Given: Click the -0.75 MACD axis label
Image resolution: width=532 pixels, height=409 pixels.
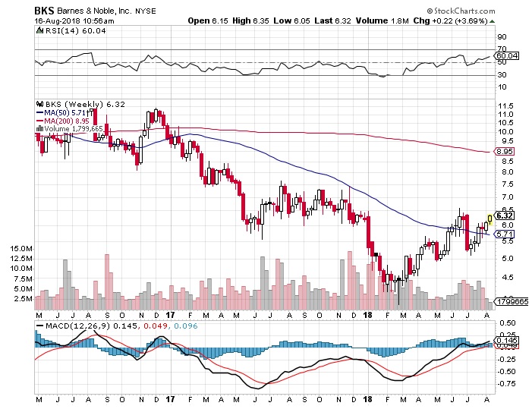Looking at the screenshot, I should (x=506, y=383).
